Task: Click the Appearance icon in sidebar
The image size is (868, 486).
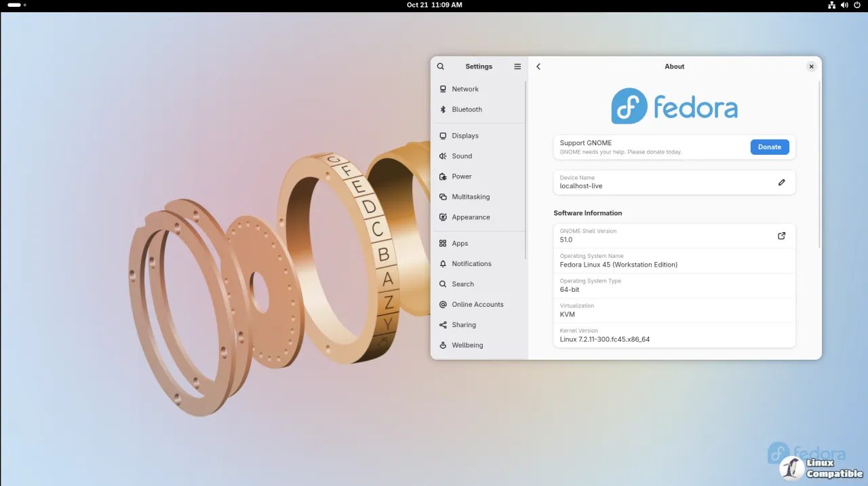Action: [x=443, y=217]
